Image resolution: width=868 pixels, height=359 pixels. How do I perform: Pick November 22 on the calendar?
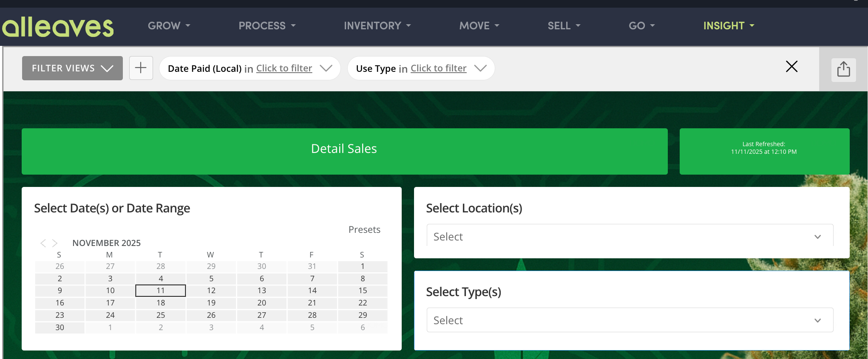pyautogui.click(x=363, y=303)
